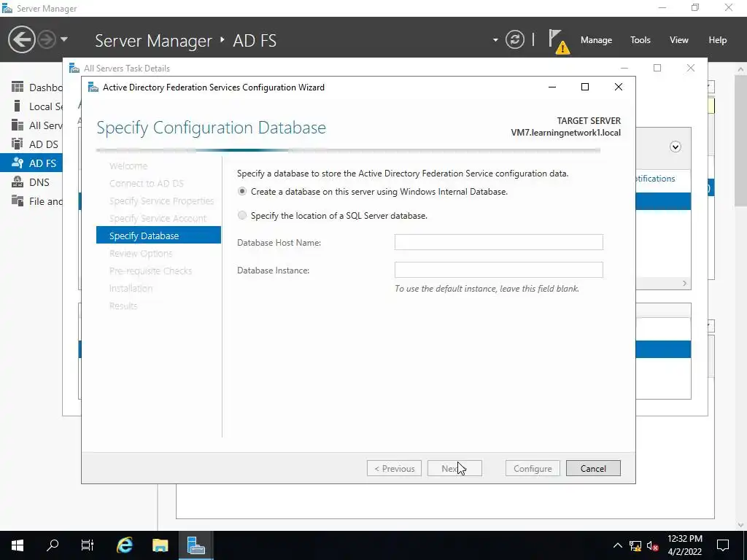
Task: Open taskbar Search
Action: (x=53, y=545)
